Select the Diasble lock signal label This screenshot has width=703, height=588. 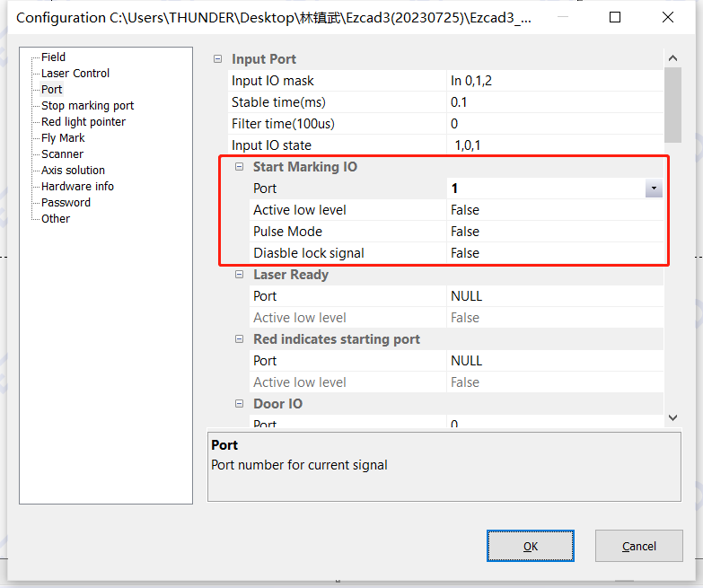[x=309, y=253]
